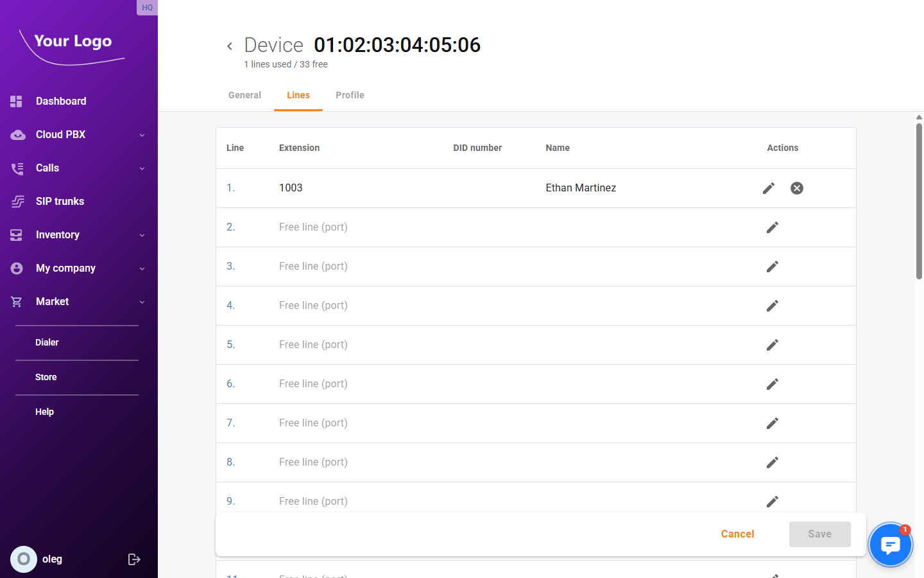The width and height of the screenshot is (924, 578).
Task: Switch to the Profile tab
Action: tap(350, 95)
